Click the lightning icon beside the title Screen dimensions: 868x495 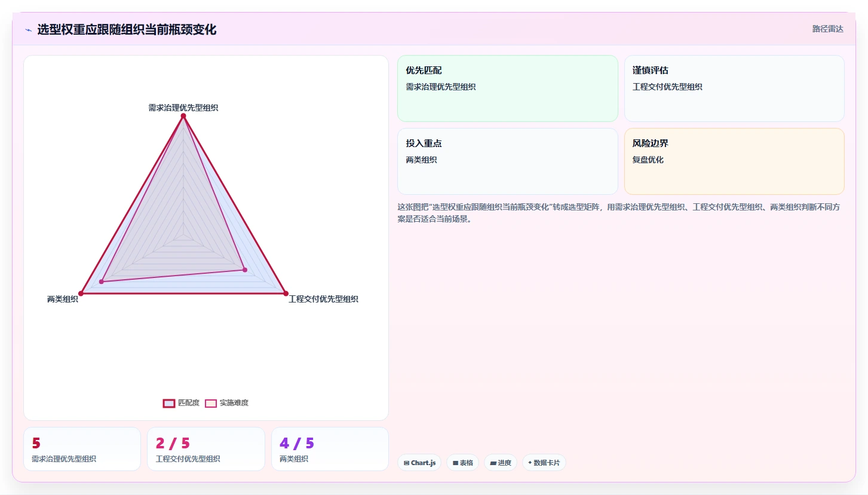click(x=29, y=30)
